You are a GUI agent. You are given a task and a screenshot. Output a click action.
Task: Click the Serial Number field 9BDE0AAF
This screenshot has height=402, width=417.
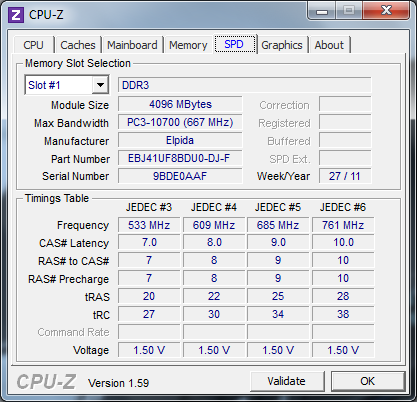pyautogui.click(x=180, y=176)
